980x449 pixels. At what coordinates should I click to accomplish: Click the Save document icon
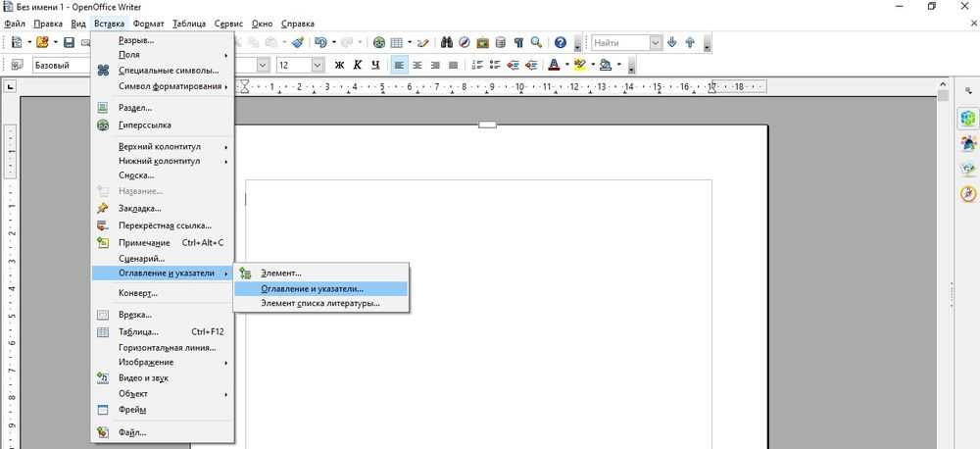pyautogui.click(x=69, y=43)
